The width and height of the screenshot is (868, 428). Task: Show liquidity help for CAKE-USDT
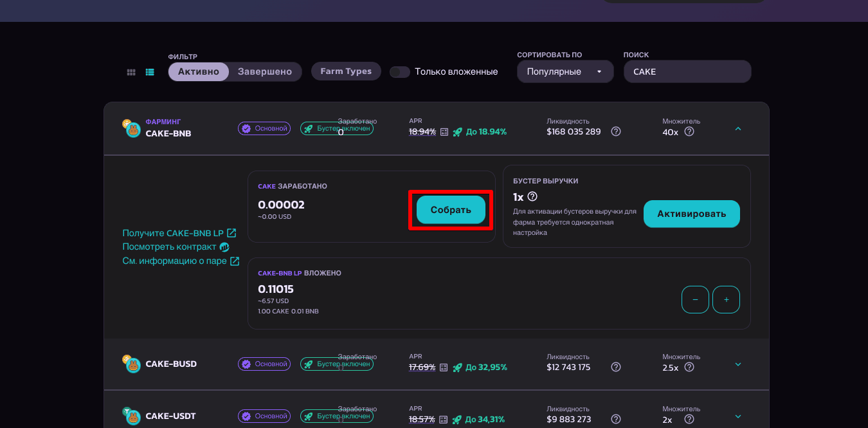coord(616,420)
